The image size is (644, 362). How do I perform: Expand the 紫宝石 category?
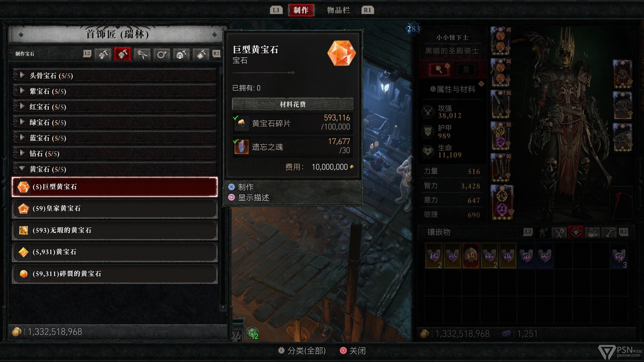pyautogui.click(x=115, y=91)
